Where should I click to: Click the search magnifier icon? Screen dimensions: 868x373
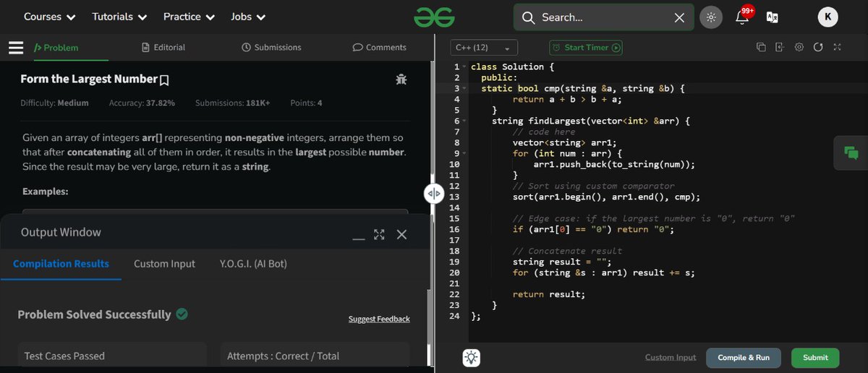point(529,17)
